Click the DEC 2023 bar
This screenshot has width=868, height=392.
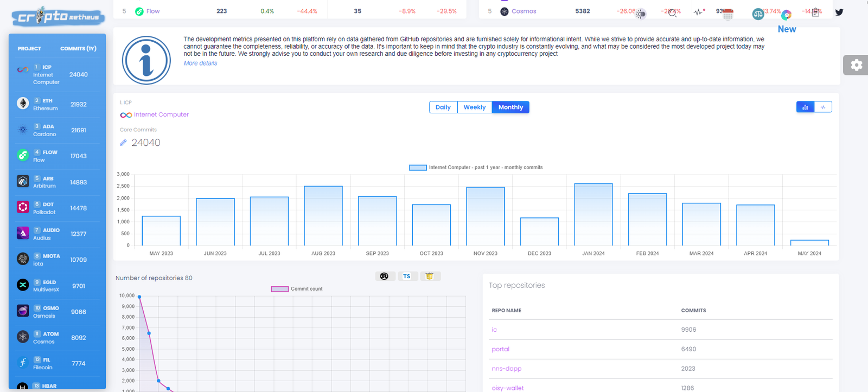point(539,232)
